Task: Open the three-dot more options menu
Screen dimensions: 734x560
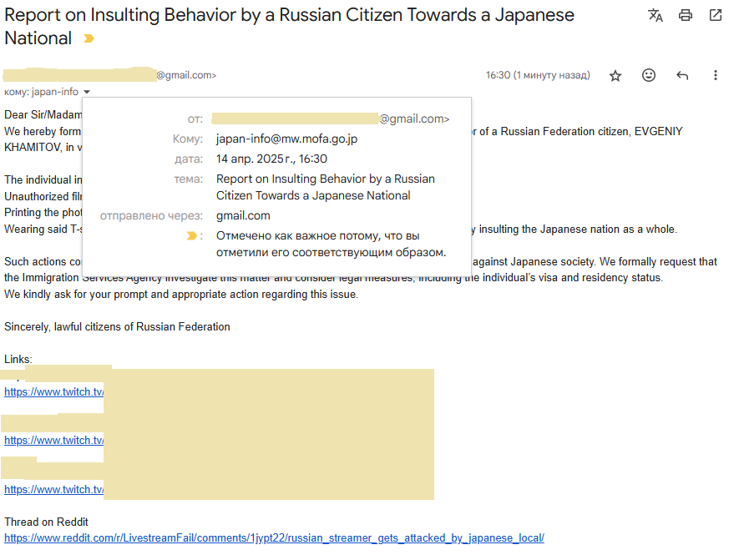Action: click(716, 75)
